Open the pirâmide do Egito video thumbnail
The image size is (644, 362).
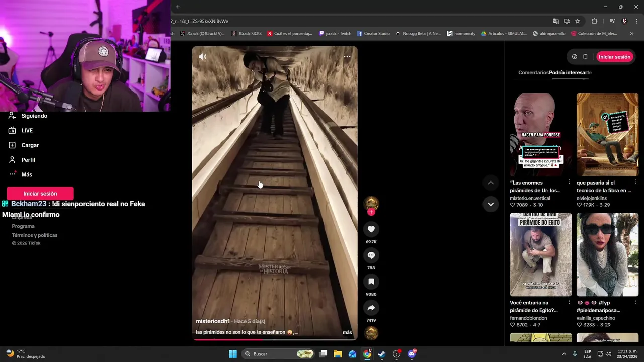pos(541,254)
